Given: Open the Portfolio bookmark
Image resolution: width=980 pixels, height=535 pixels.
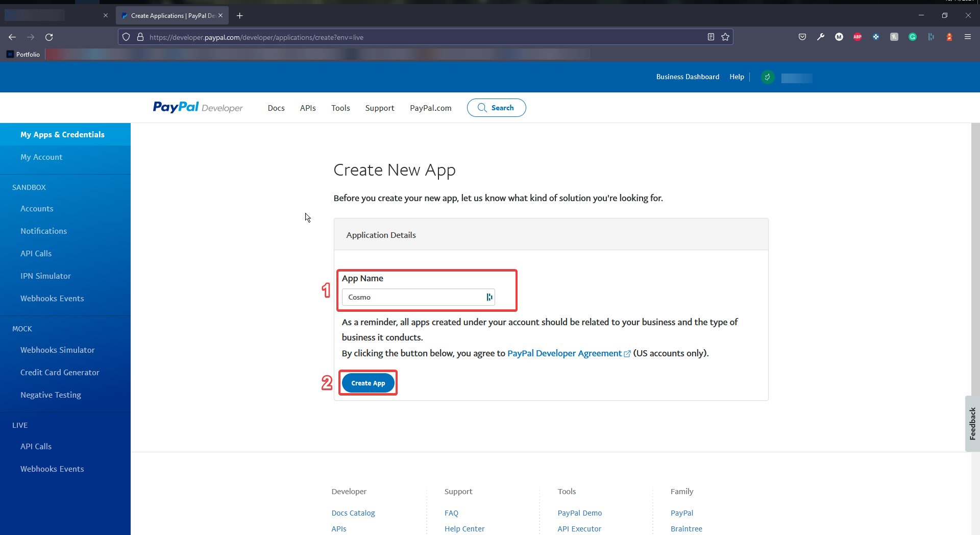Looking at the screenshot, I should pos(23,55).
